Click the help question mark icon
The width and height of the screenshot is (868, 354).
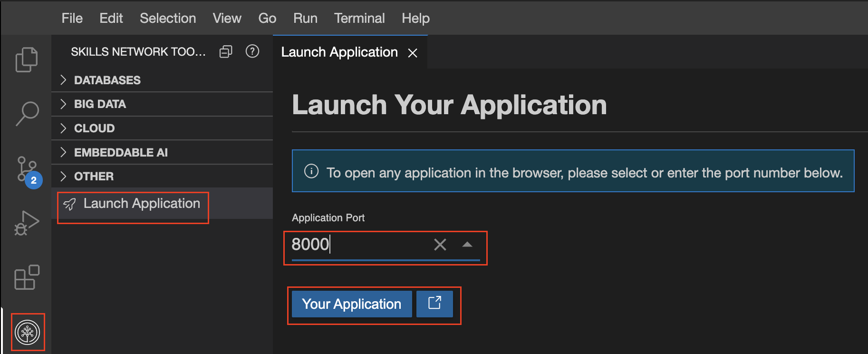pos(252,51)
